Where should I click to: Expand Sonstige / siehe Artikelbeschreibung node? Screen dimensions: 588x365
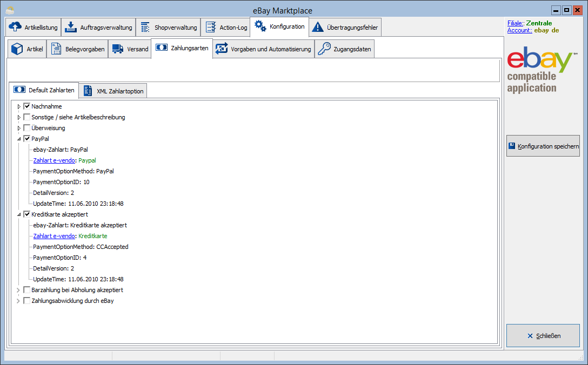tap(19, 117)
